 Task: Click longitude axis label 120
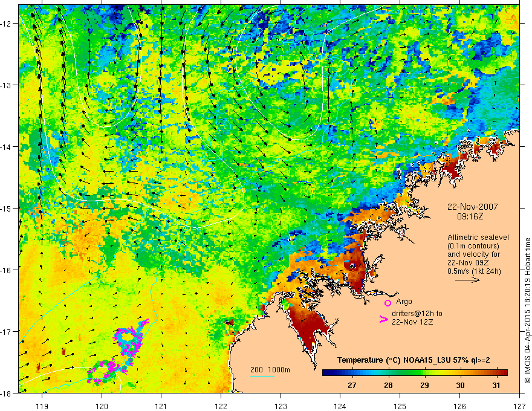pos(102,406)
